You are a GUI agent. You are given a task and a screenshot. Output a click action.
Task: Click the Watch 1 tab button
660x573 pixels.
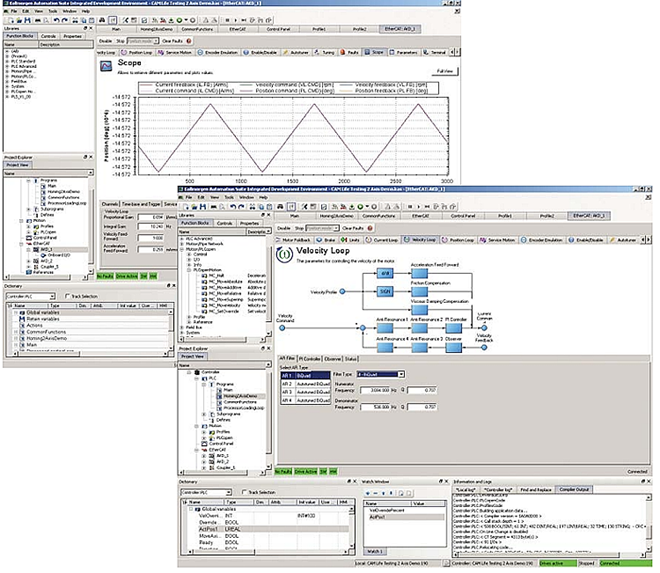point(375,551)
